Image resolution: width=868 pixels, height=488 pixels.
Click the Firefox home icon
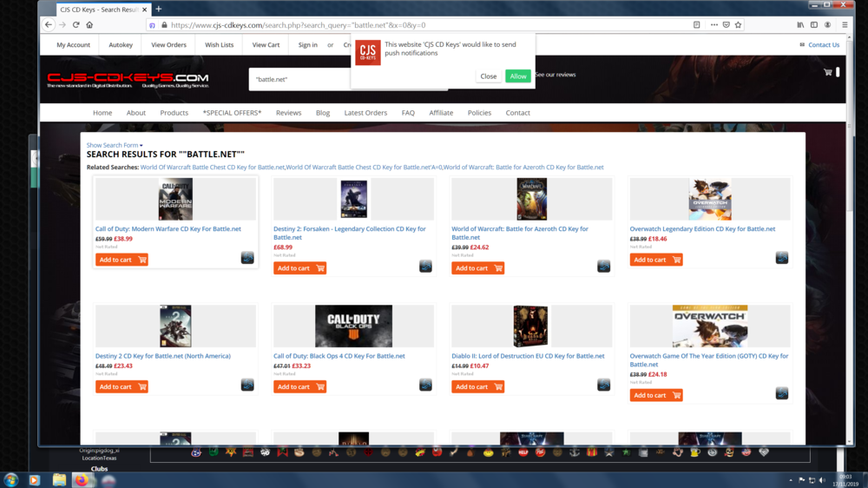89,25
